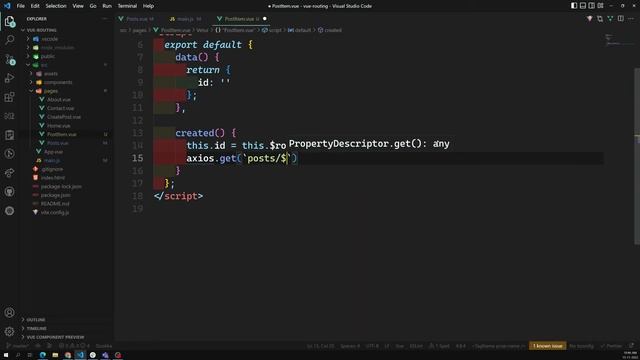
Task: Open the Accounts icon in activity bar
Action: pyautogui.click(x=9, y=313)
